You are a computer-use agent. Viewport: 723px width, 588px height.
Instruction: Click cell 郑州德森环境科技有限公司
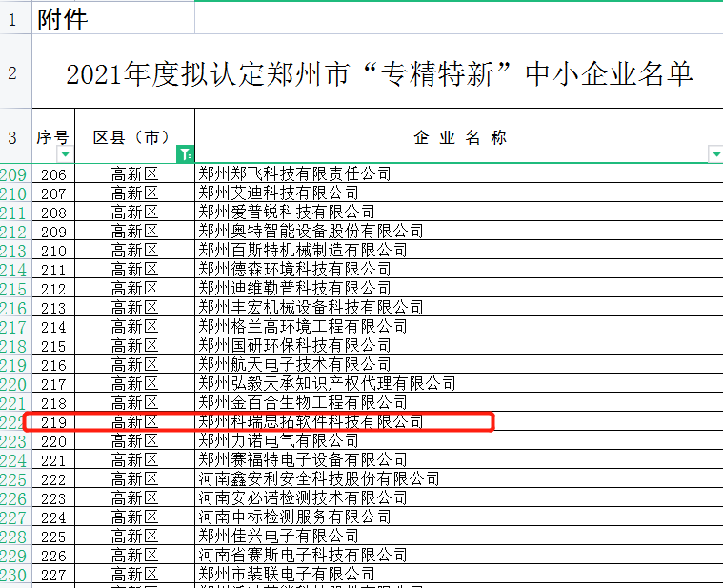(x=459, y=270)
